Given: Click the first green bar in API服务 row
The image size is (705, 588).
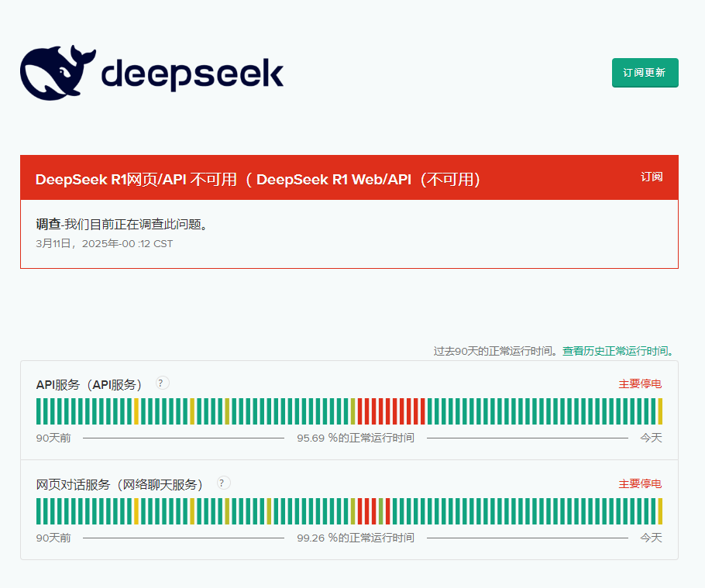Looking at the screenshot, I should coord(39,411).
